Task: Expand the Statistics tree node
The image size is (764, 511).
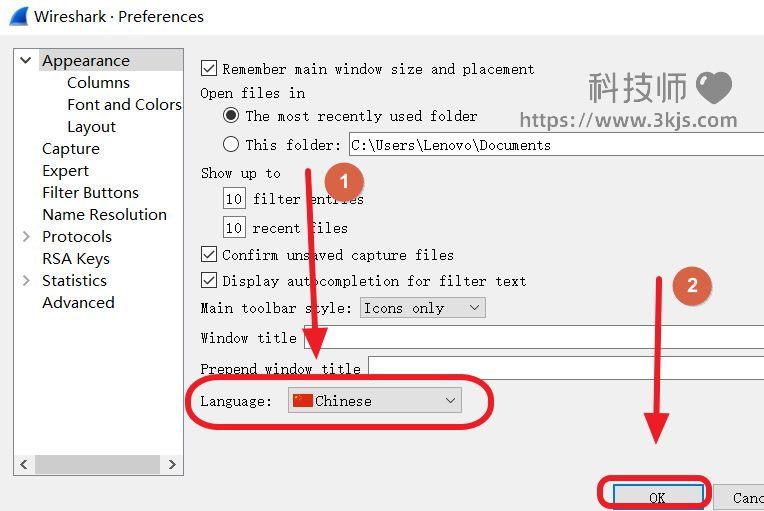Action: click(26, 281)
